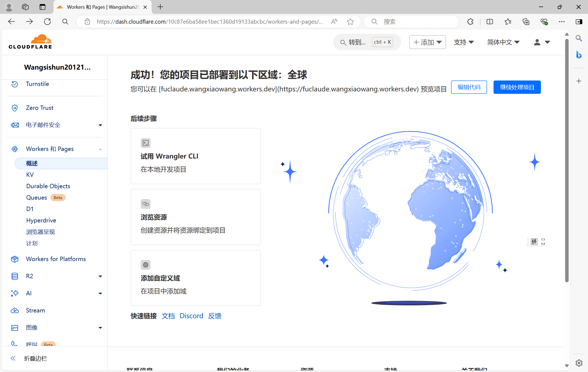
Task: Open the 添加 dropdown button
Action: tap(427, 42)
